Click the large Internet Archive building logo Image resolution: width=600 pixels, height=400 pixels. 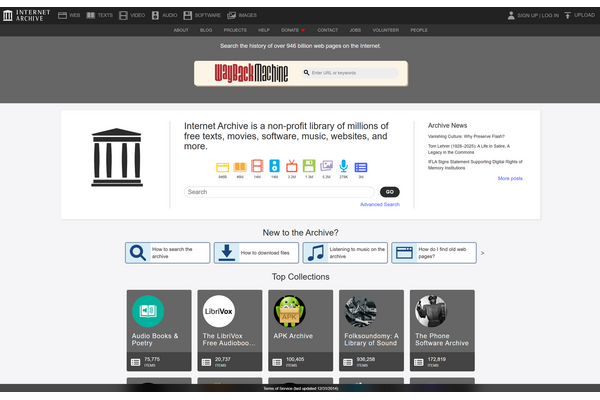pos(117,157)
